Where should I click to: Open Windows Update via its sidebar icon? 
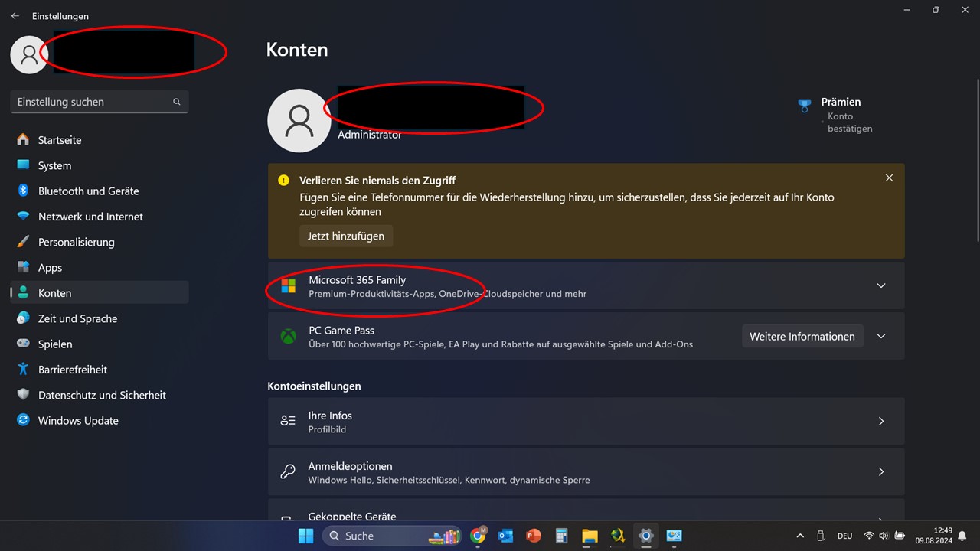[x=23, y=420]
